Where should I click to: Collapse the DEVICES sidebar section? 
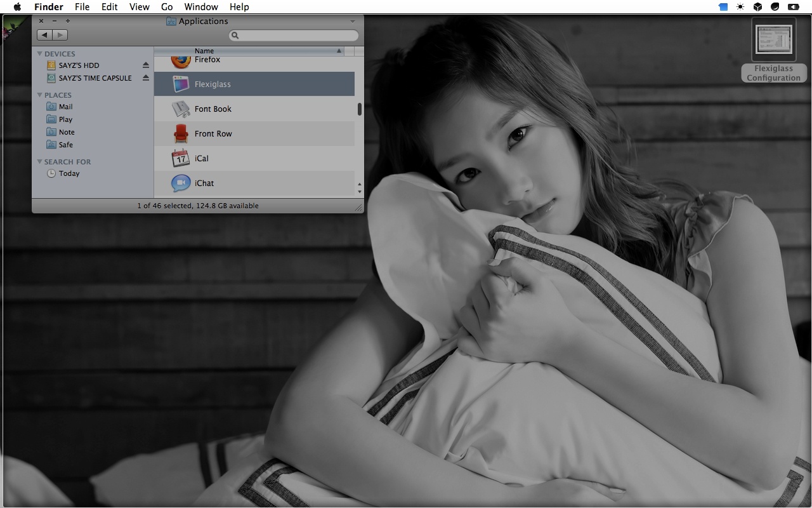[x=39, y=54]
